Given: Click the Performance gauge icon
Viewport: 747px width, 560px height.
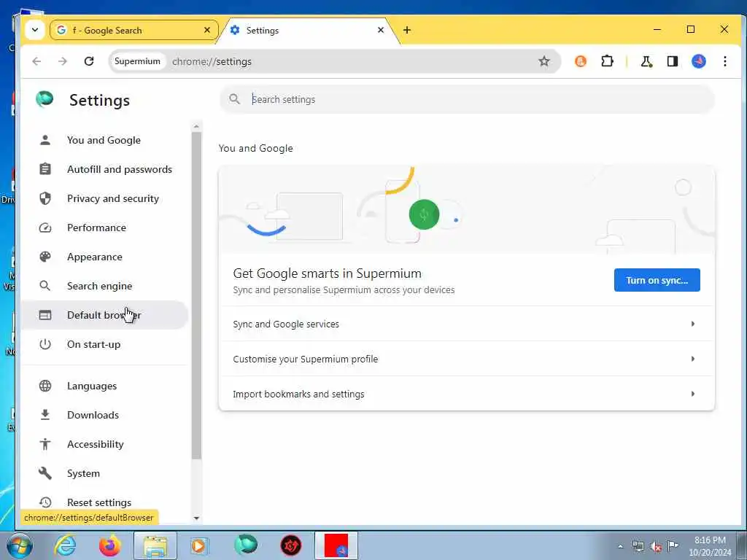Looking at the screenshot, I should 45,227.
